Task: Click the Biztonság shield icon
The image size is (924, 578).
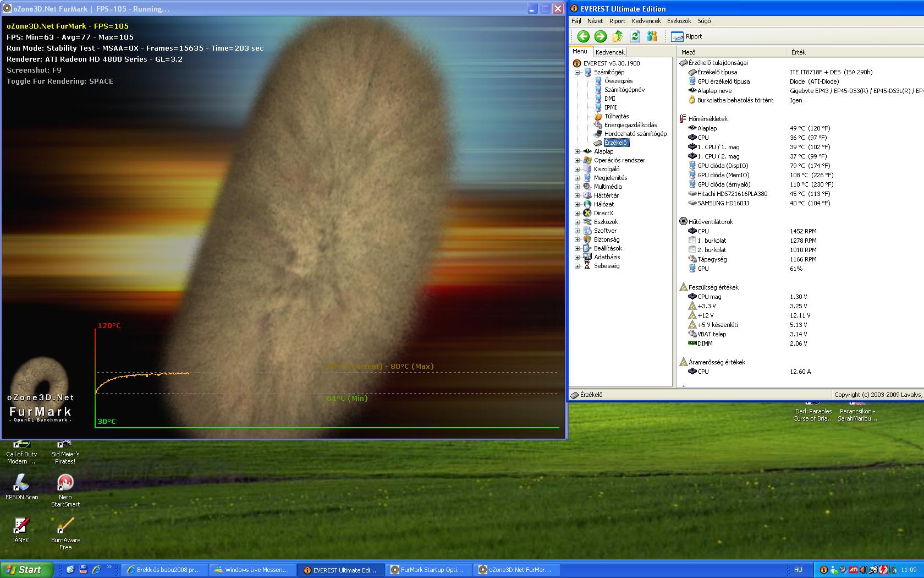Action: pos(587,239)
